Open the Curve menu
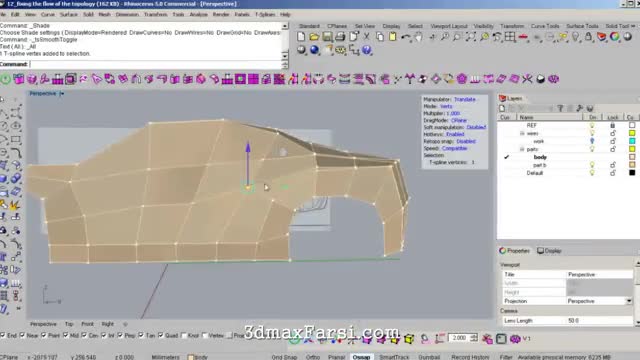 (48, 14)
